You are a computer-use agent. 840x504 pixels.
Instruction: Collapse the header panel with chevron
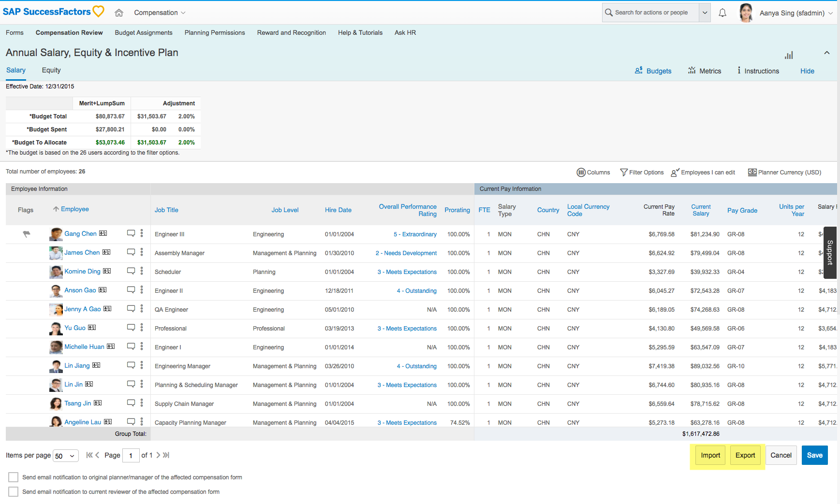pyautogui.click(x=827, y=53)
